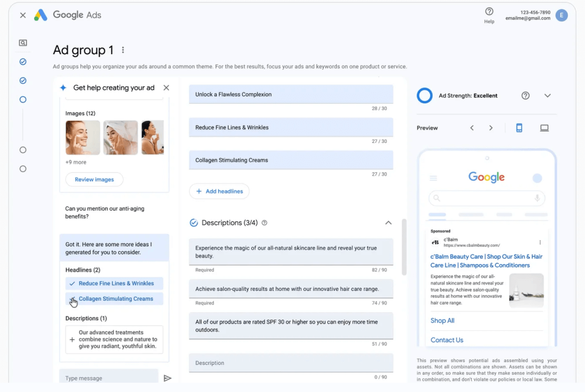Select the towel-wrapped woman image thumbnail

pyautogui.click(x=120, y=138)
